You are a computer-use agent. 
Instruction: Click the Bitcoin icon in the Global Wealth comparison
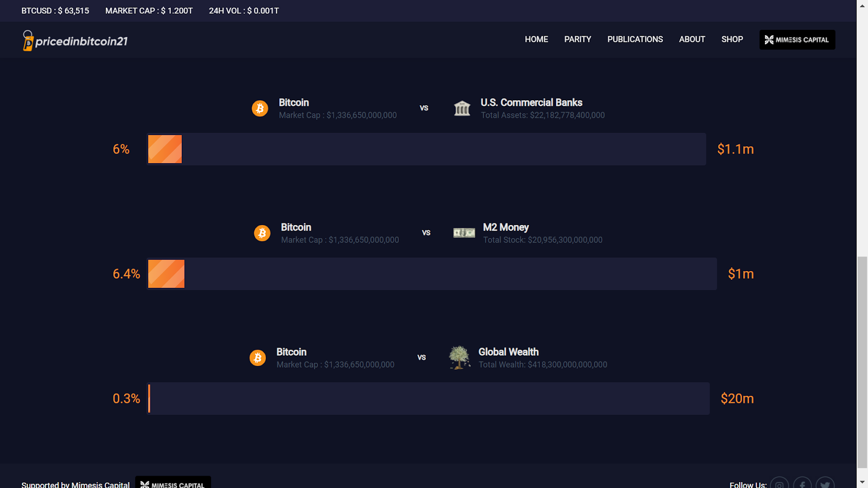258,358
